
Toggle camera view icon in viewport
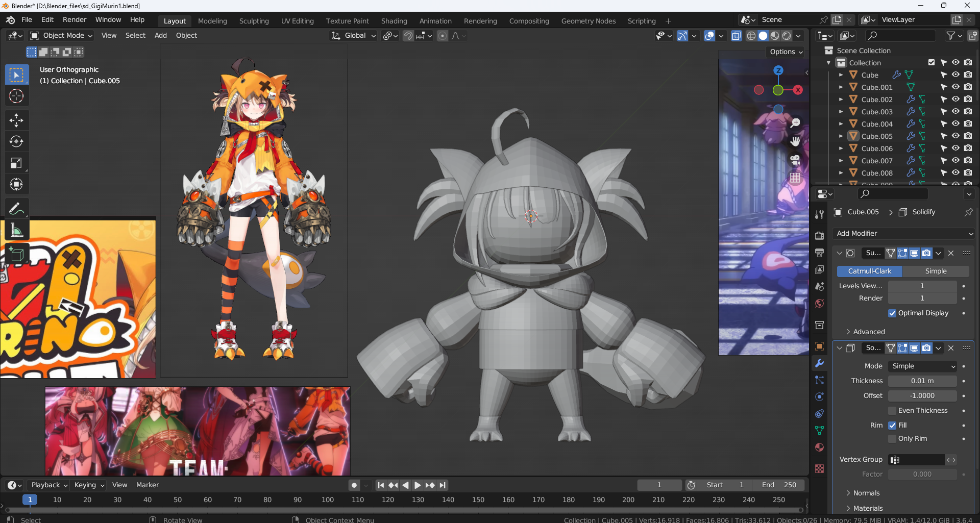795,160
